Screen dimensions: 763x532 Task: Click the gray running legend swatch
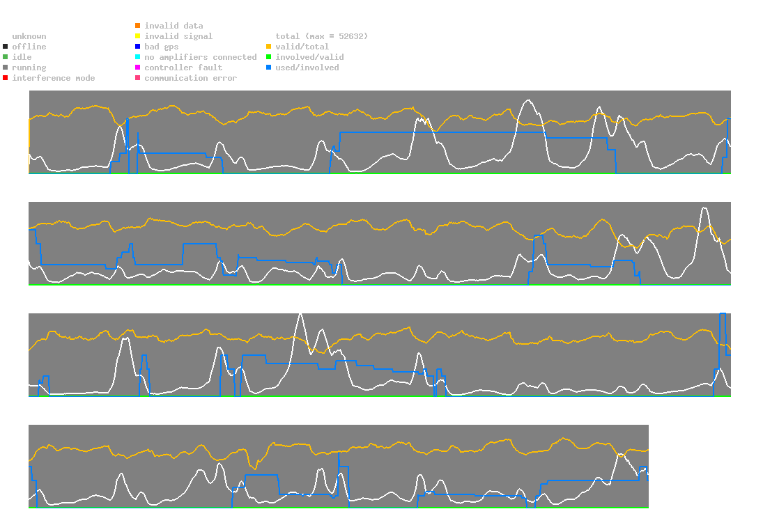click(x=6, y=68)
